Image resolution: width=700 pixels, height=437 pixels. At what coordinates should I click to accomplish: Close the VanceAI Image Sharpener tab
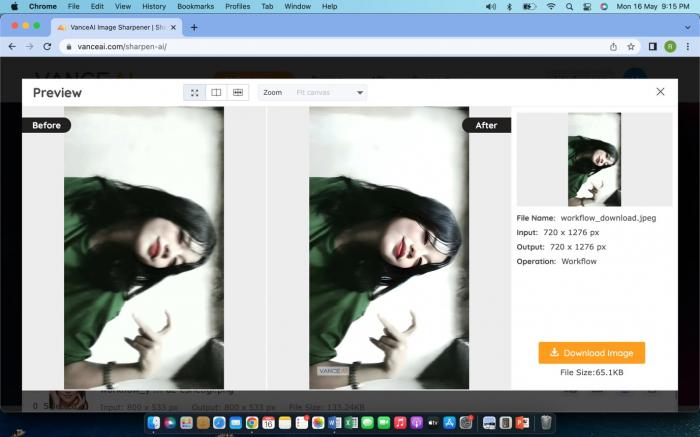[x=174, y=27]
